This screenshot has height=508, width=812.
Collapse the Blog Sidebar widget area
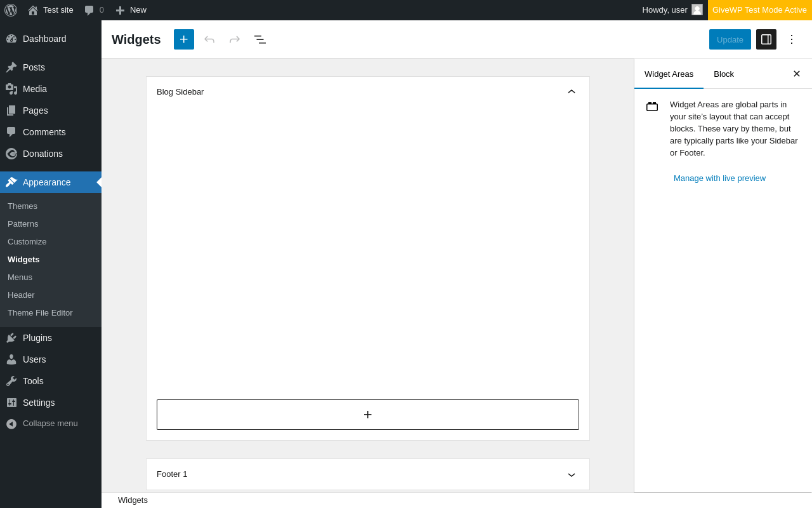pyautogui.click(x=572, y=91)
